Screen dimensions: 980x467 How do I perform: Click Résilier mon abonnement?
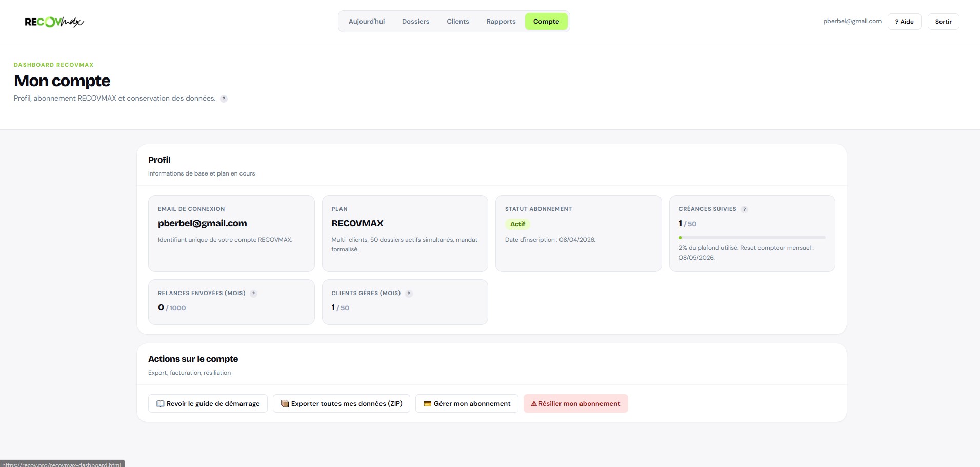click(576, 403)
